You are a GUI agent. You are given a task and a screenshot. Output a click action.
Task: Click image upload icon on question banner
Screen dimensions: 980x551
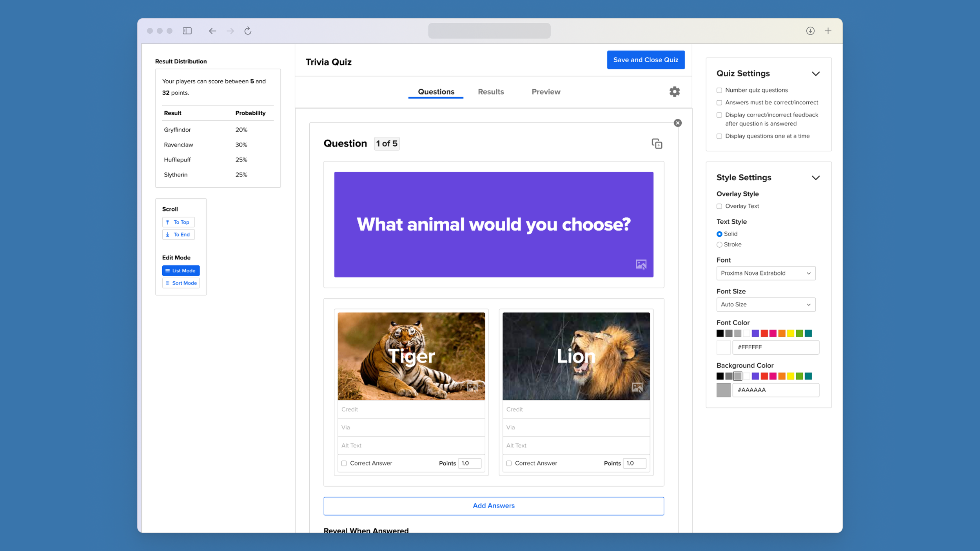click(x=641, y=265)
